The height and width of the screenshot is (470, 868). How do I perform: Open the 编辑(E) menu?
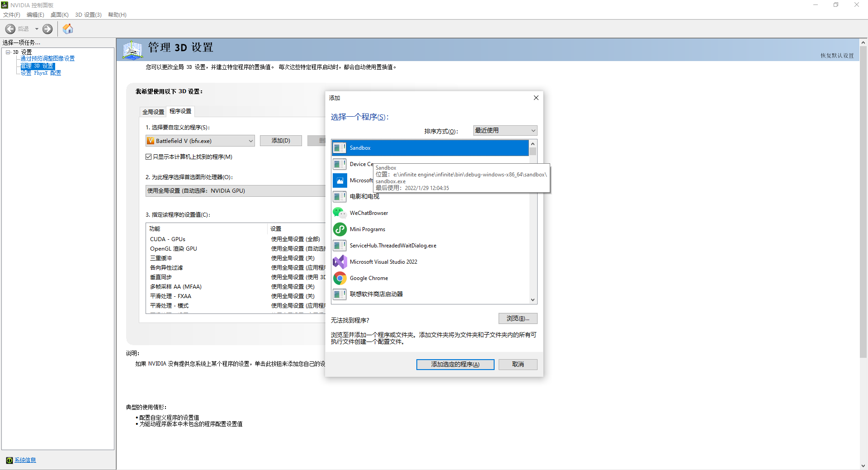pos(35,15)
